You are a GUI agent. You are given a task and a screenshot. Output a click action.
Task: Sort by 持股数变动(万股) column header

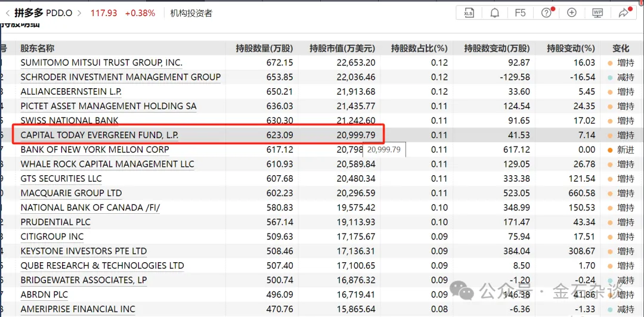(x=497, y=48)
